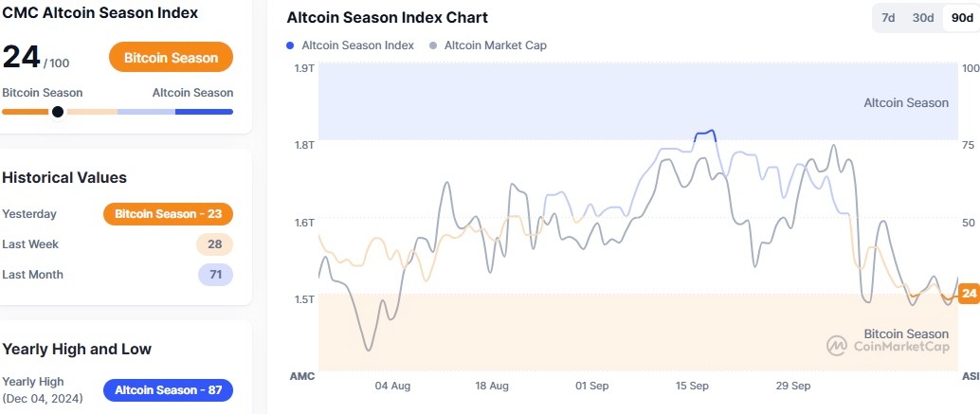Click the blue Altcoin Season Index legend dot
This screenshot has height=414, width=980.
(290, 45)
